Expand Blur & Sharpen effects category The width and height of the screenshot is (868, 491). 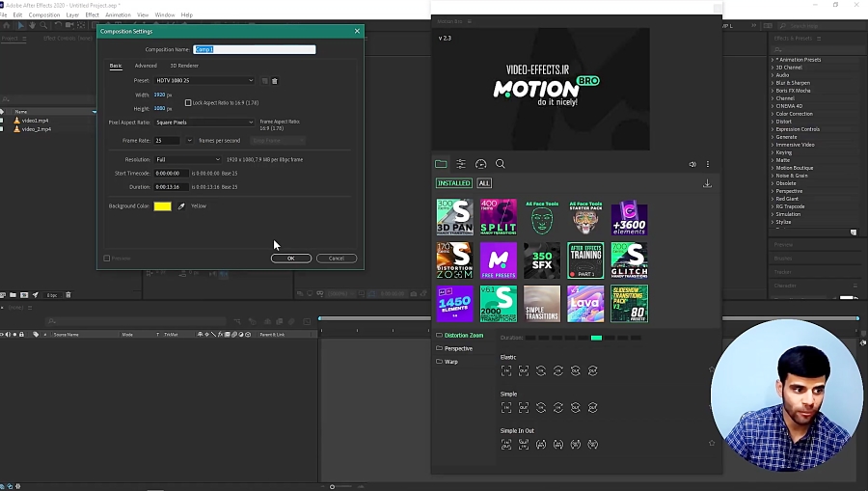773,83
